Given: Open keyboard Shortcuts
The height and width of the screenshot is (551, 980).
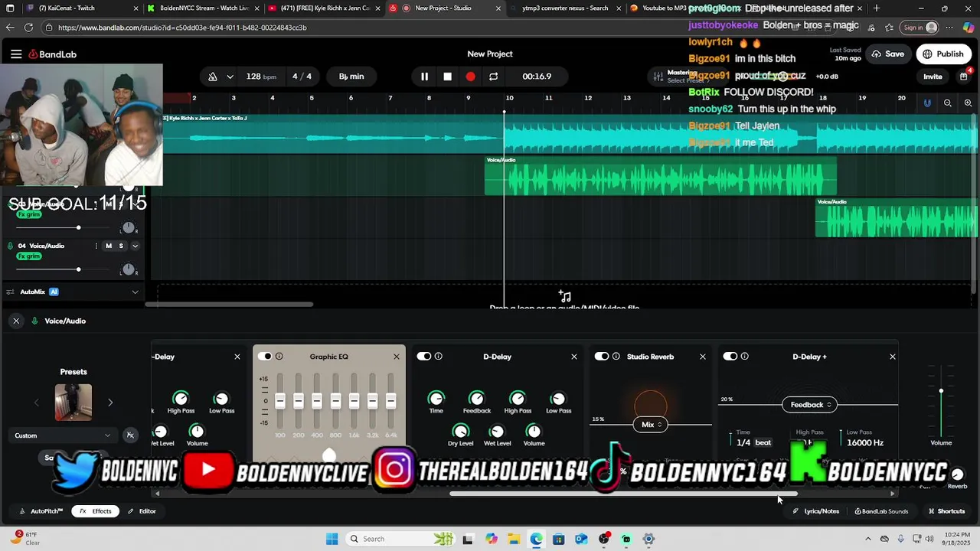Looking at the screenshot, I should point(946,511).
